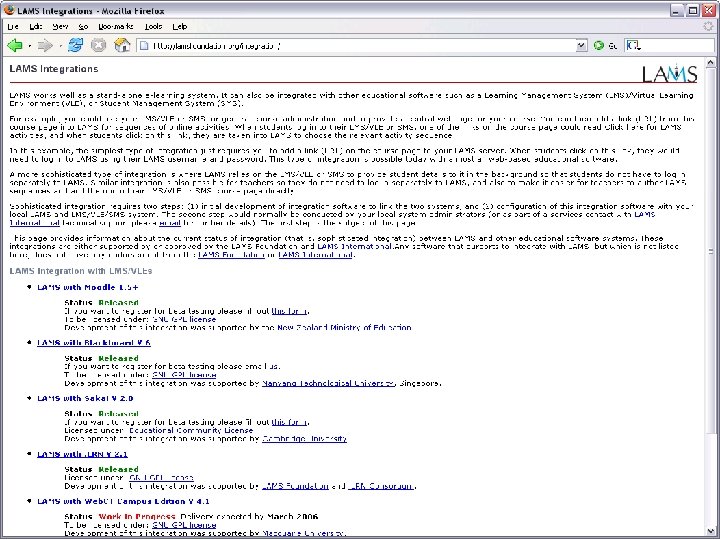Viewport: 720px width, 540px height.
Task: Follow the Nanyang Technological University link
Action: tap(328, 383)
